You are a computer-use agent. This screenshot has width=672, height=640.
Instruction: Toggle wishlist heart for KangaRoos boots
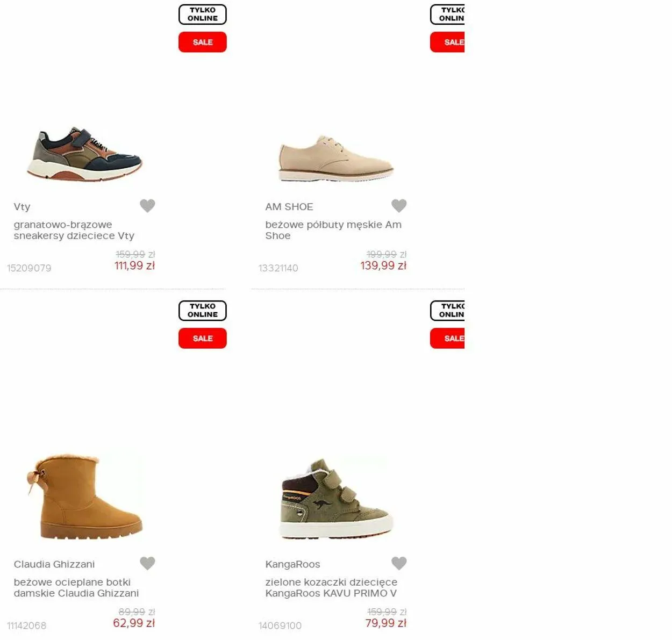coord(399,563)
